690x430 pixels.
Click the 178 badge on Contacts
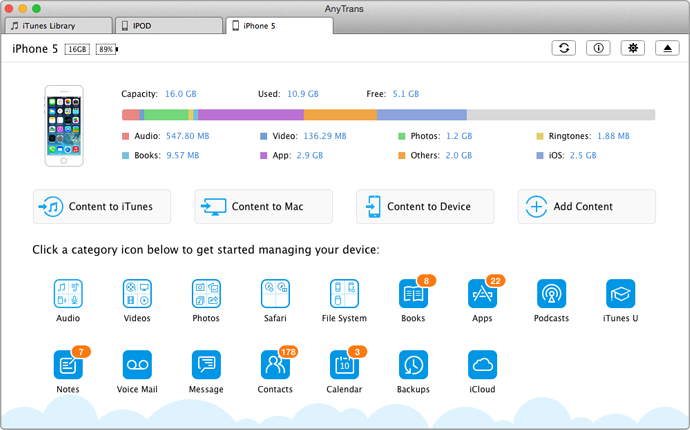click(288, 352)
